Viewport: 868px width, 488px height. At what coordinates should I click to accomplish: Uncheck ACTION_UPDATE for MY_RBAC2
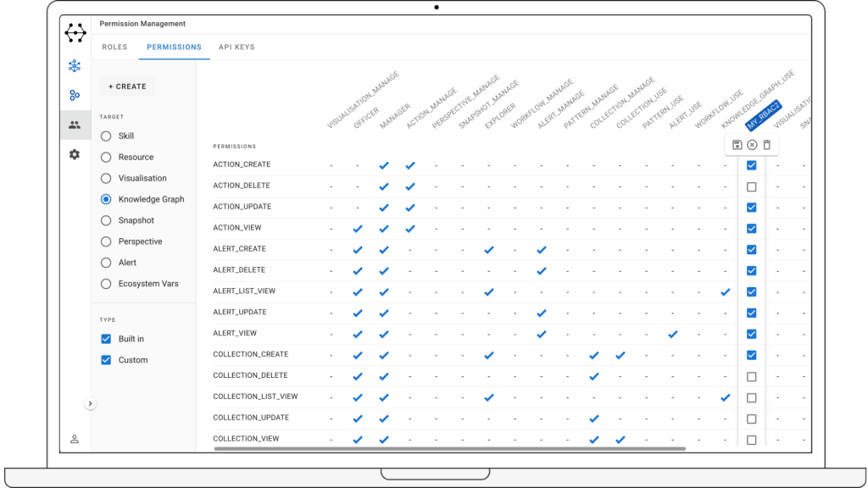tap(751, 208)
